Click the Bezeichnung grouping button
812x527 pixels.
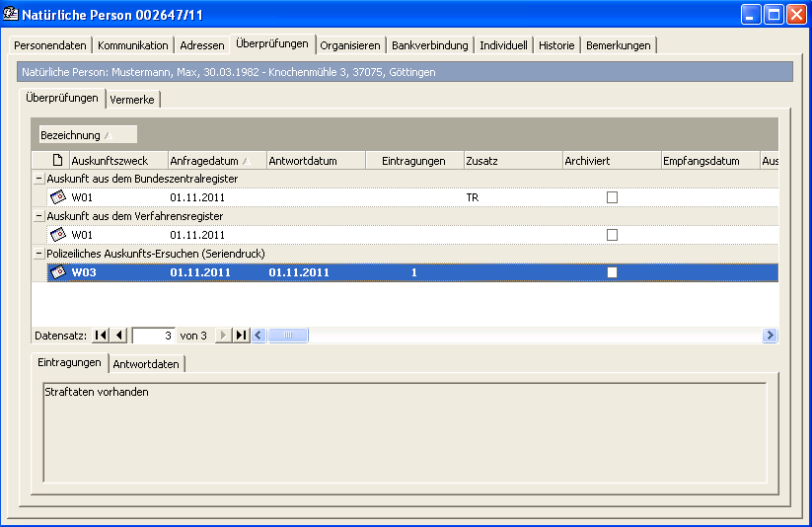tap(87, 135)
